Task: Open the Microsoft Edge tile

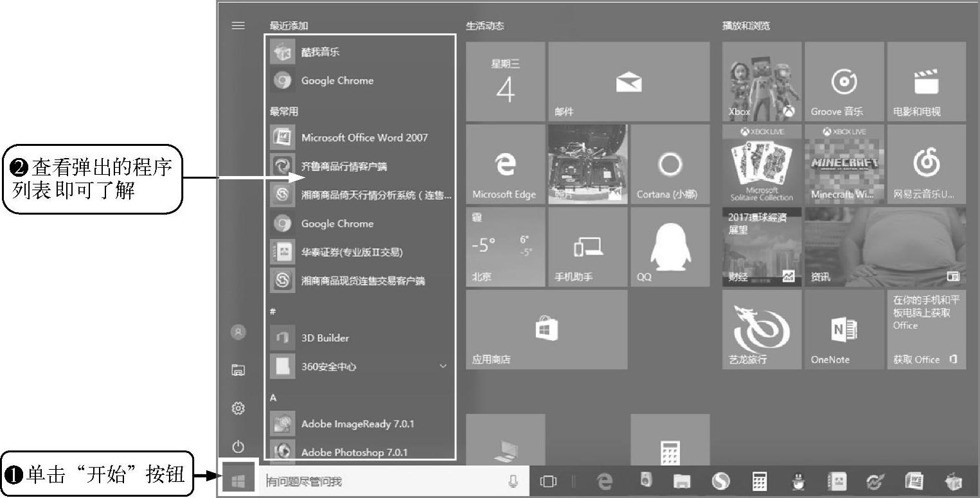Action: pos(505,165)
